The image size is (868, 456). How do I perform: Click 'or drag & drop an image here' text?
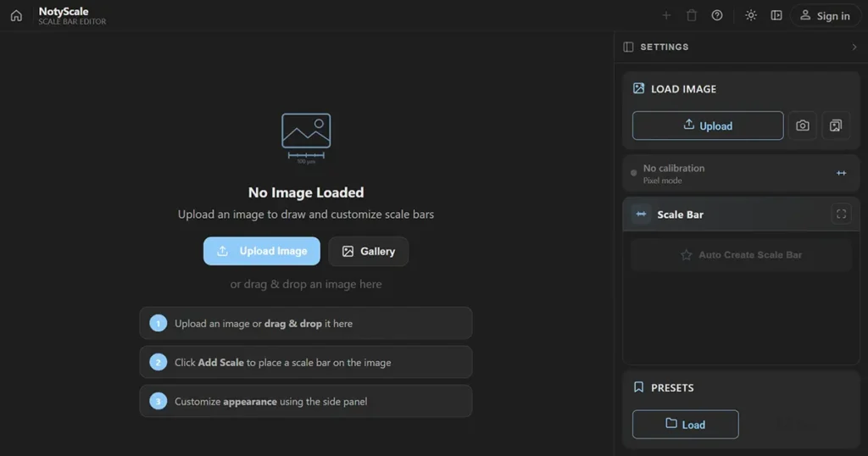coord(306,284)
